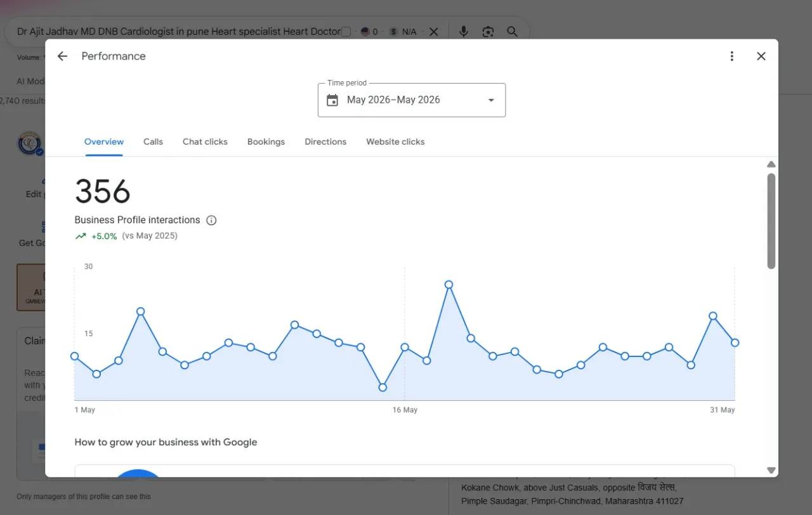Click the green trending-up arrow icon
812x515 pixels.
81,236
